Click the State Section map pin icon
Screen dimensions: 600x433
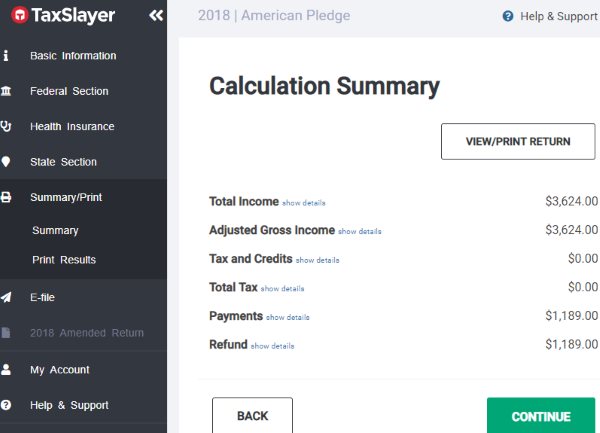(x=7, y=162)
